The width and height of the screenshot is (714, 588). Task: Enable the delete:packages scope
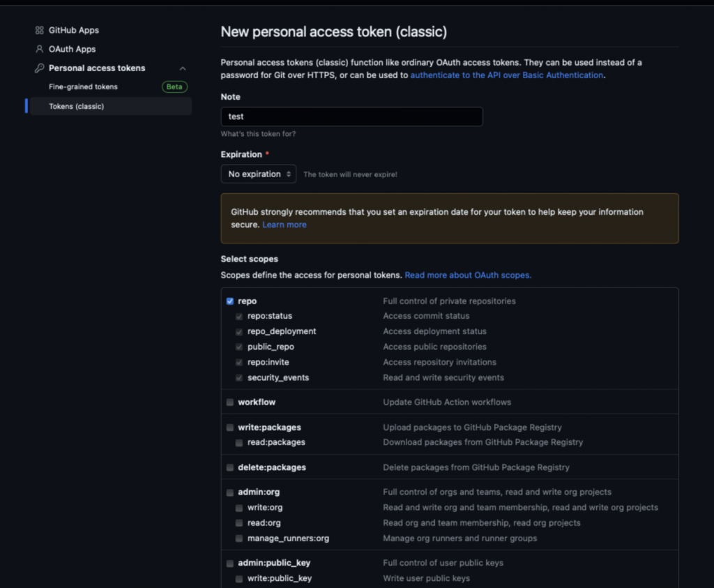click(230, 468)
